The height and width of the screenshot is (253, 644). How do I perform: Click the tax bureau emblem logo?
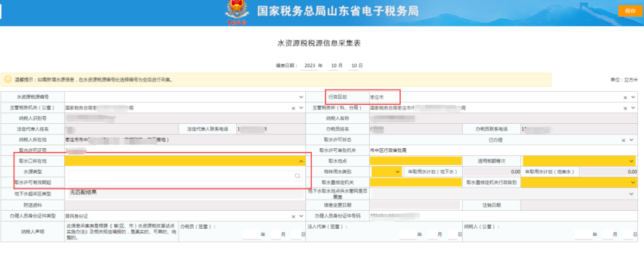coord(236,13)
